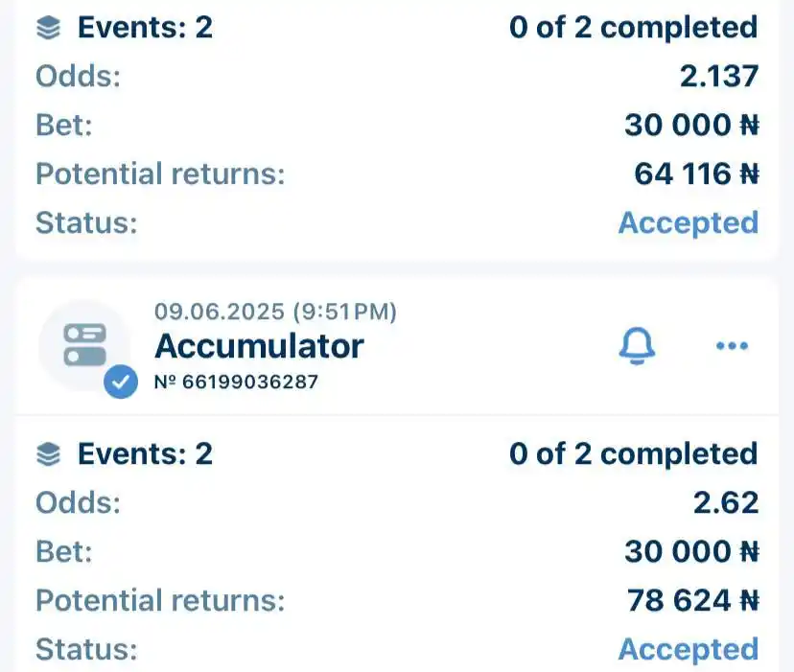Select the Accumulator bet title
Image resolution: width=794 pixels, height=672 pixels.
pyautogui.click(x=259, y=346)
